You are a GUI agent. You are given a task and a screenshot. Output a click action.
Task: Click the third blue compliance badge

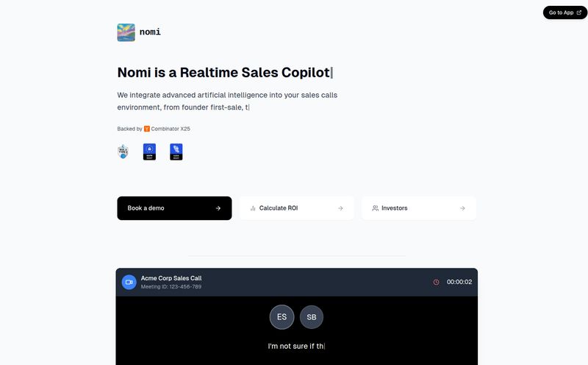coord(176,152)
